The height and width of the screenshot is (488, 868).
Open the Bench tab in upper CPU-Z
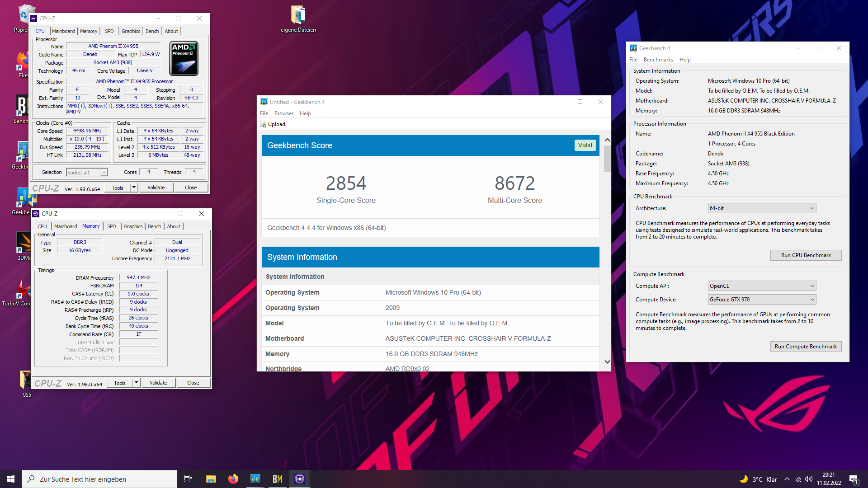(152, 31)
